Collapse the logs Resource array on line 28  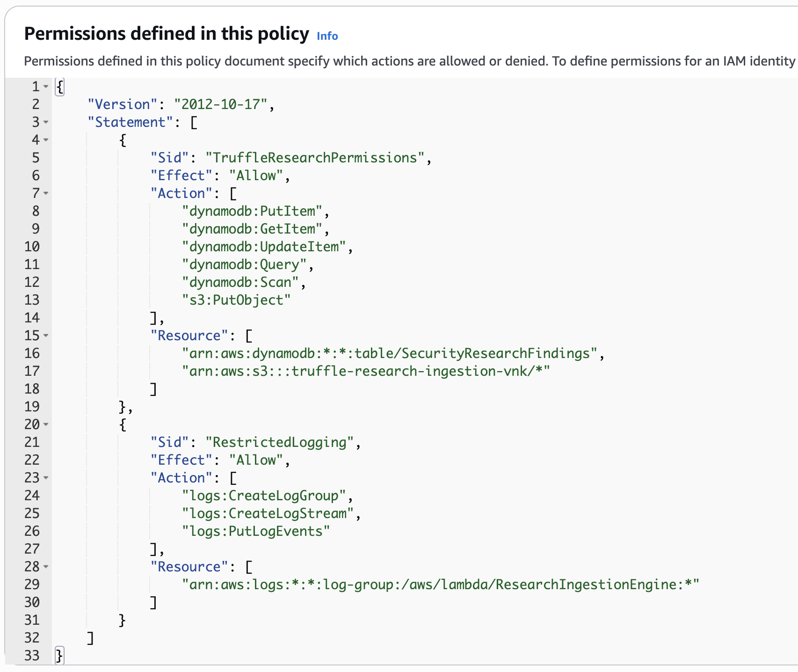(x=45, y=567)
